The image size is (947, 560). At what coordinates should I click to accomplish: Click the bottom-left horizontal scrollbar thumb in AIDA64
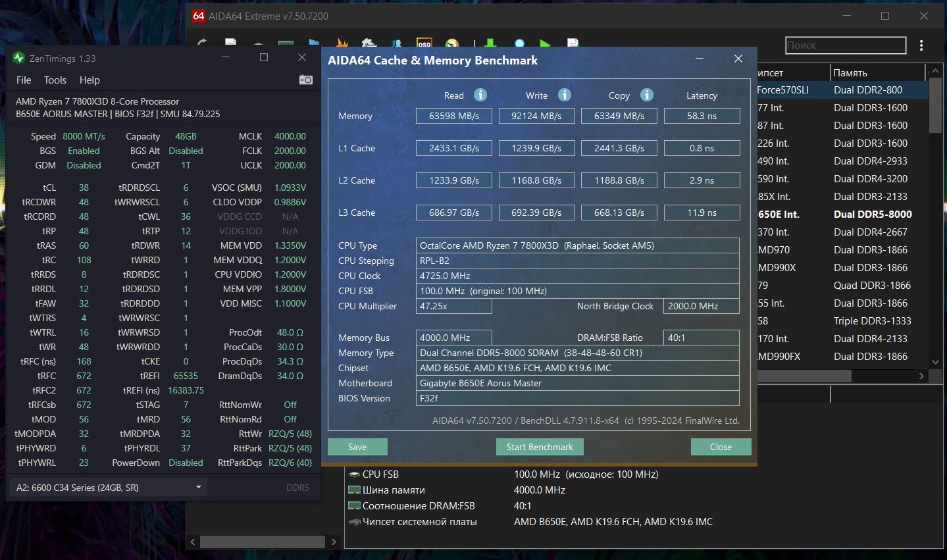(263, 542)
